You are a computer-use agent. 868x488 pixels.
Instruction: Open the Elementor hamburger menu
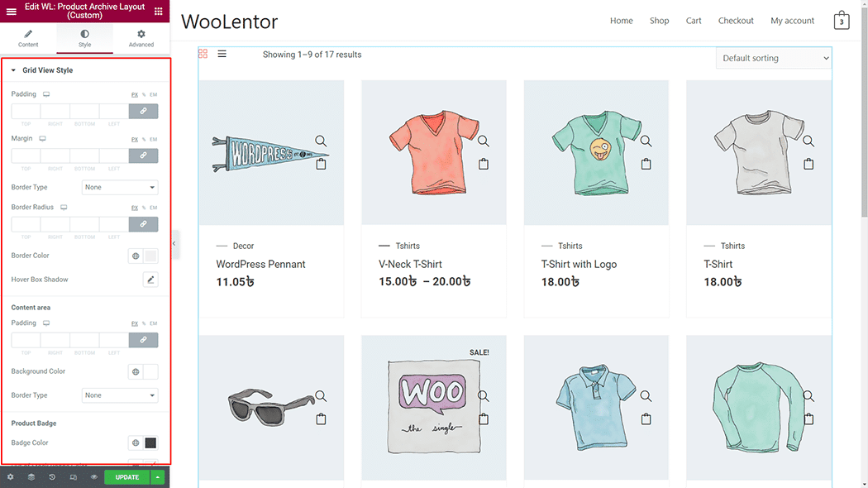[11, 11]
